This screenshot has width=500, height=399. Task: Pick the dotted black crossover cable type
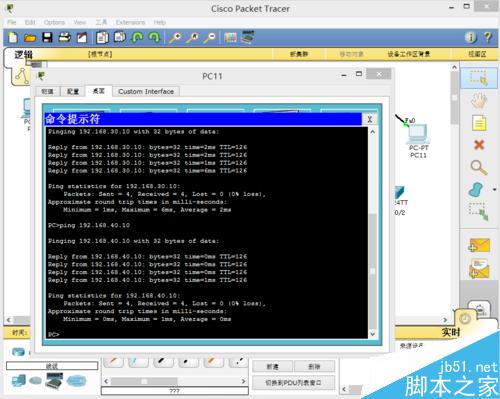point(188,362)
